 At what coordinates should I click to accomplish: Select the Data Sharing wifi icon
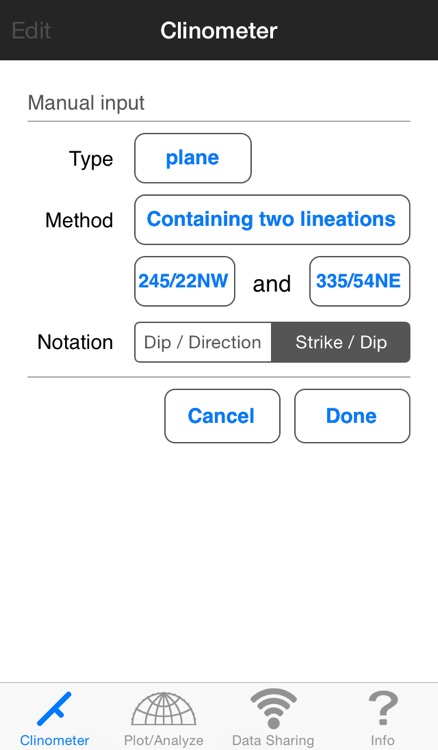[x=273, y=709]
